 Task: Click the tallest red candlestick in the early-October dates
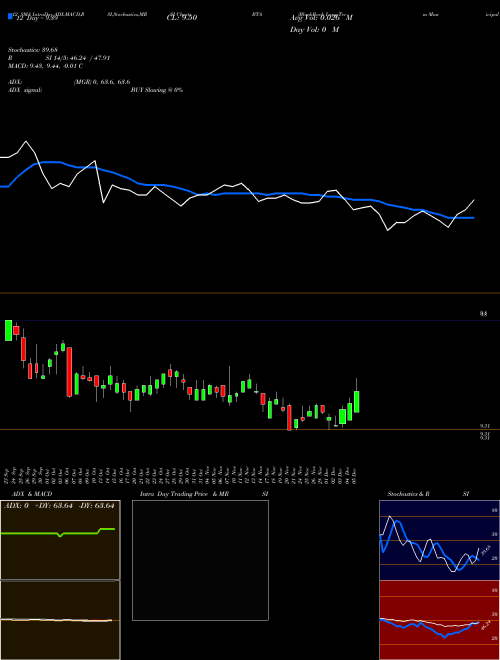[x=69, y=372]
